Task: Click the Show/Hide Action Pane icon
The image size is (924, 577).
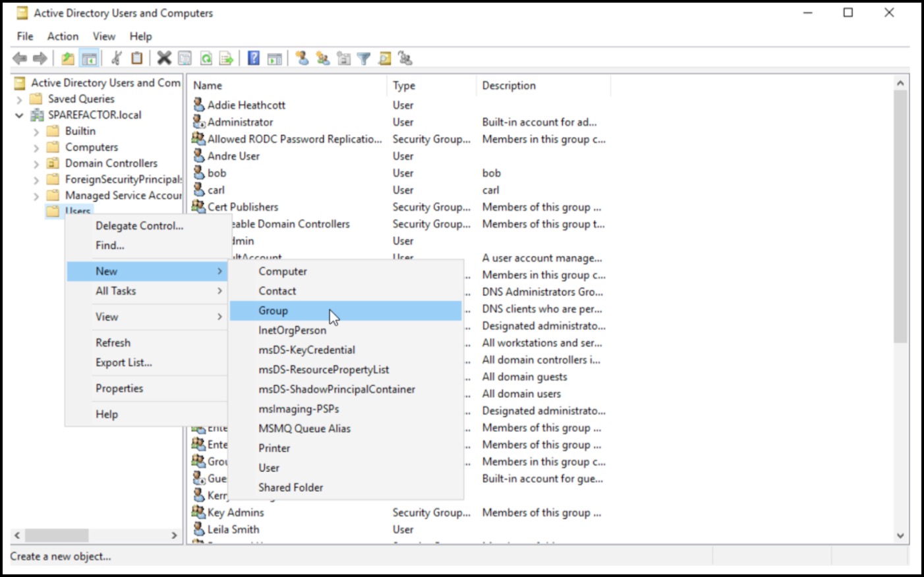Action: (x=275, y=59)
